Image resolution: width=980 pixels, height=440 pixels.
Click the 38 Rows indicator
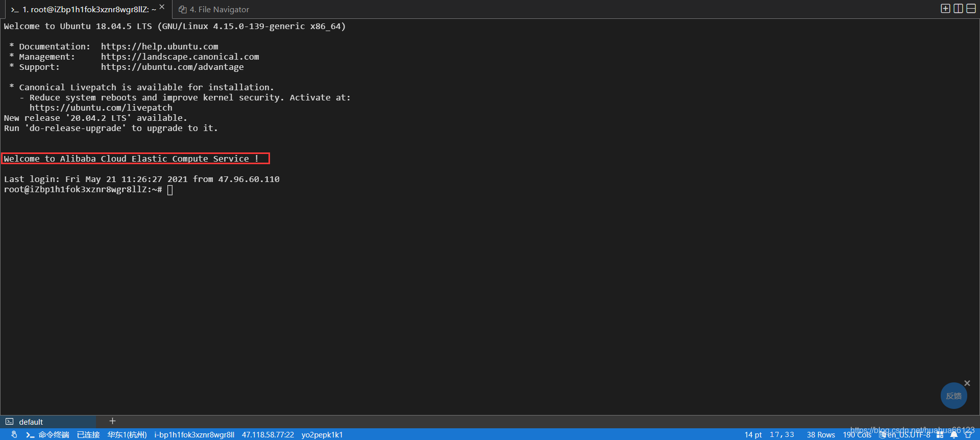tap(821, 434)
